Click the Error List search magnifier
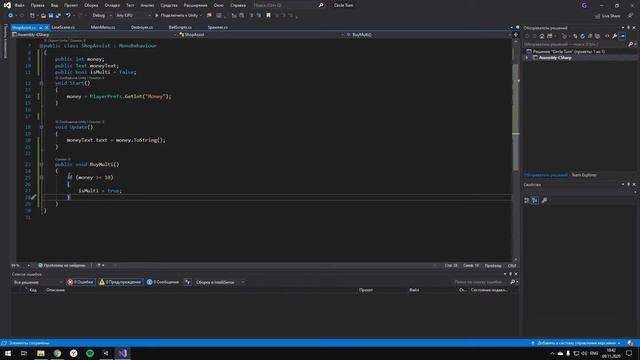Screen dimensions: 640x360 point(513,282)
